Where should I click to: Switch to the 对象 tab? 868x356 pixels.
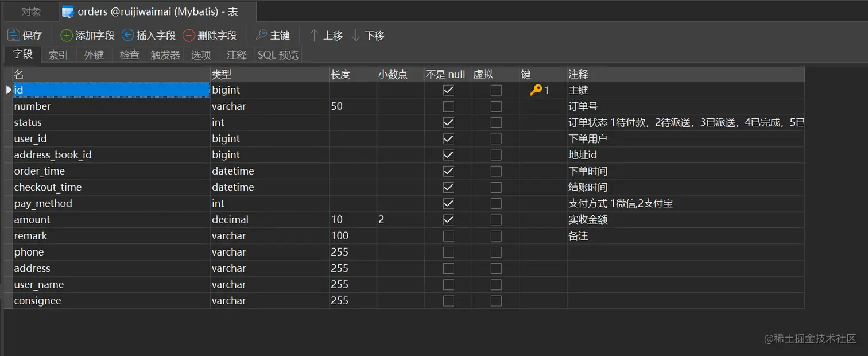tap(31, 11)
